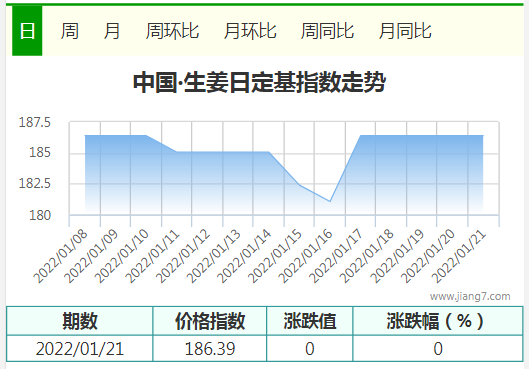
Task: Click the 2022/01/21 x-axis date label
Action: (x=459, y=256)
